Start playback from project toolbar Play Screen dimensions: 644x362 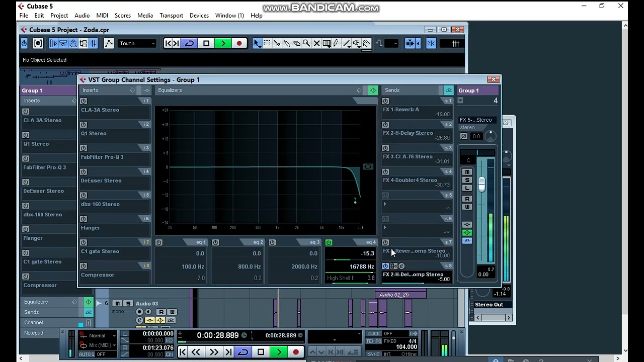click(x=223, y=44)
